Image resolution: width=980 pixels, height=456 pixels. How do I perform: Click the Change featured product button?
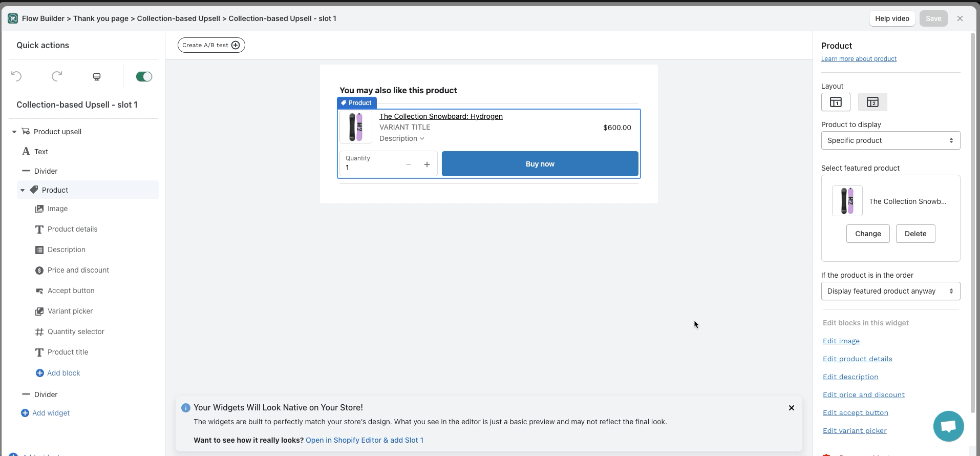868,234
